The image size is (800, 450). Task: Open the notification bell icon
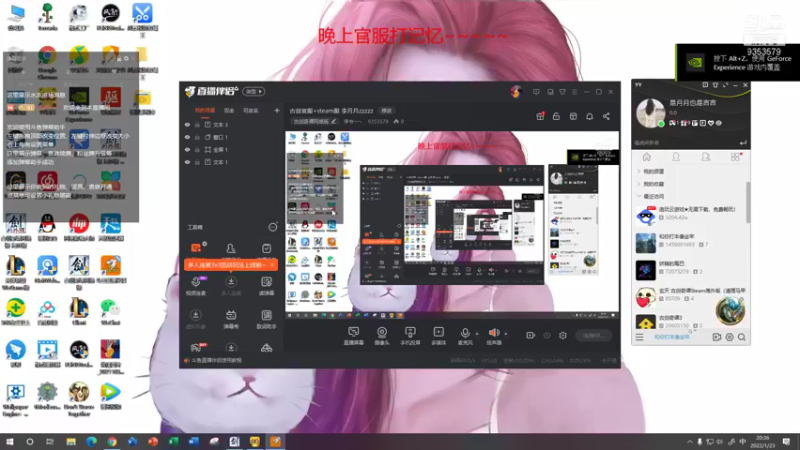coord(589,116)
